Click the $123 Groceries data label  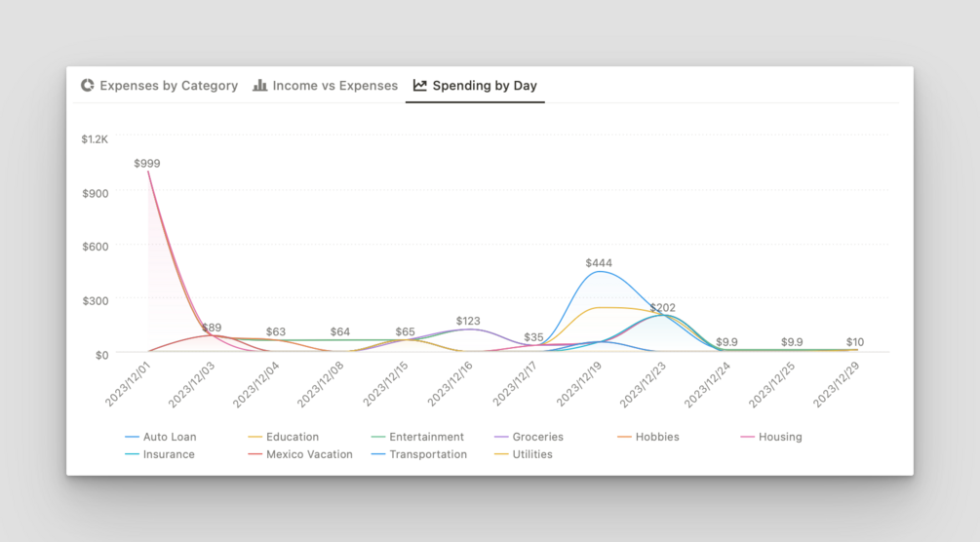pyautogui.click(x=468, y=321)
